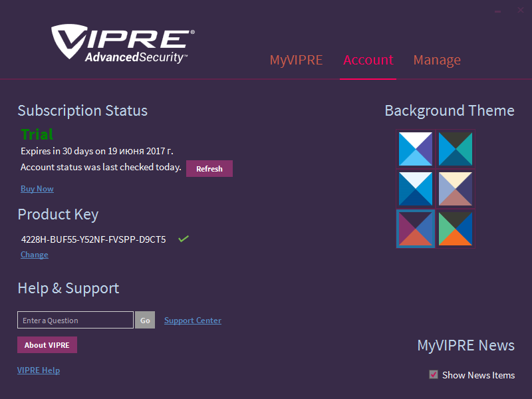Viewport: 532px width, 399px height.
Task: Pick the pale-blue and navy background theme
Action: [415, 189]
